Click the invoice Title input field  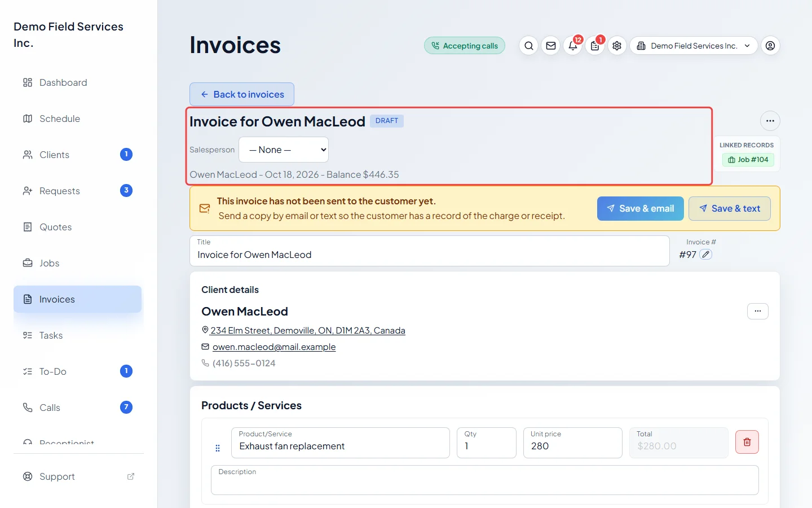[x=430, y=251]
